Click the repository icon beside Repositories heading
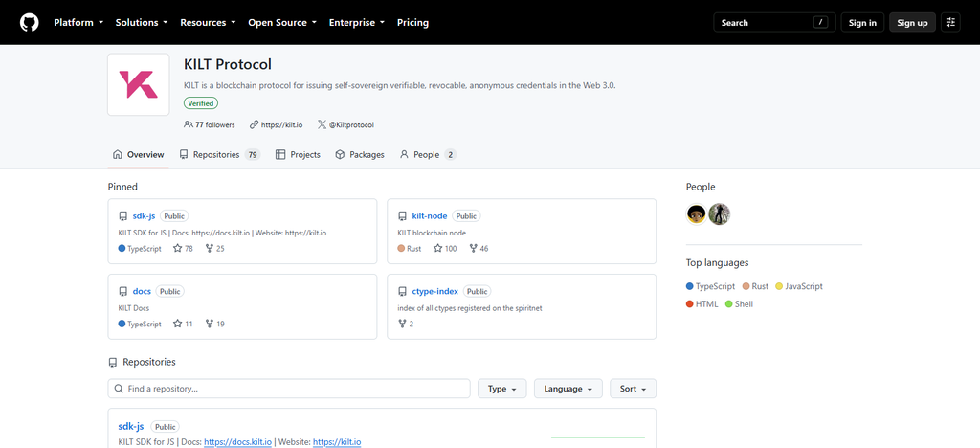This screenshot has height=448, width=980. click(x=113, y=363)
